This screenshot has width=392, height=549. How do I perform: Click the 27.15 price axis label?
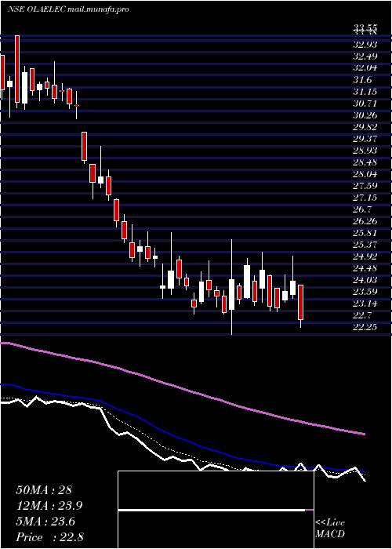[365, 198]
